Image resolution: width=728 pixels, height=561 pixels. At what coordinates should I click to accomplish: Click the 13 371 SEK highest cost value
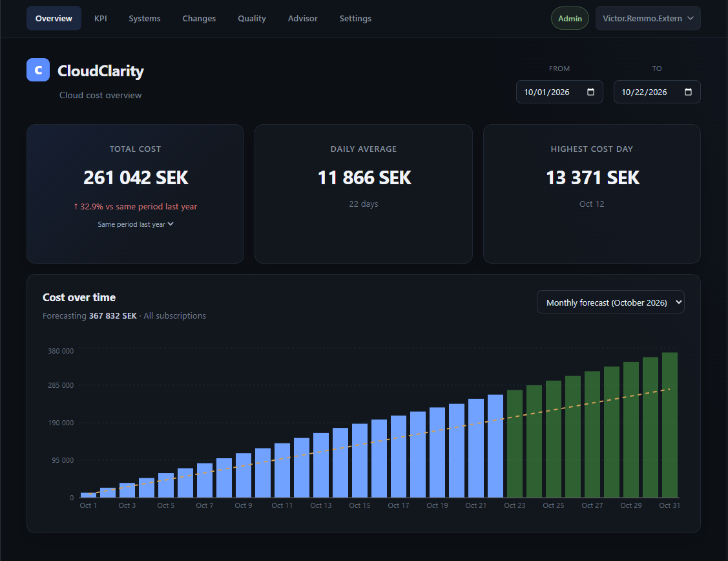click(592, 177)
